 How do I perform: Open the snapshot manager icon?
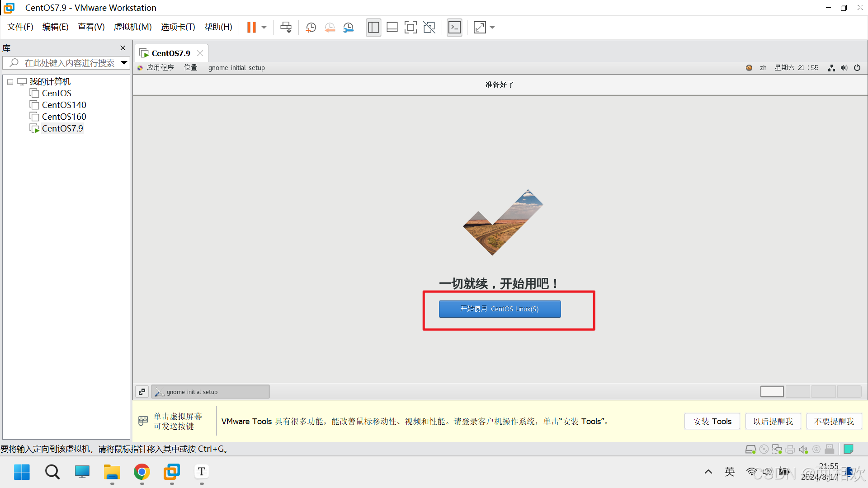pyautogui.click(x=349, y=28)
